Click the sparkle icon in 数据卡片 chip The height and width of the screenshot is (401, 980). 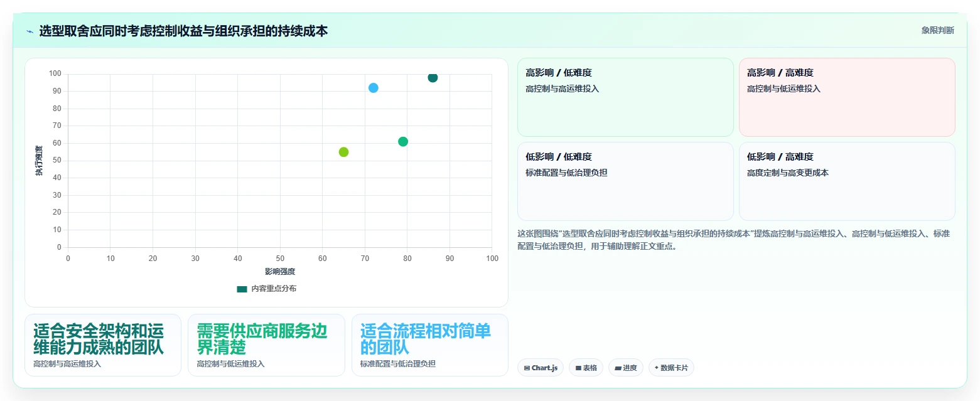click(657, 368)
